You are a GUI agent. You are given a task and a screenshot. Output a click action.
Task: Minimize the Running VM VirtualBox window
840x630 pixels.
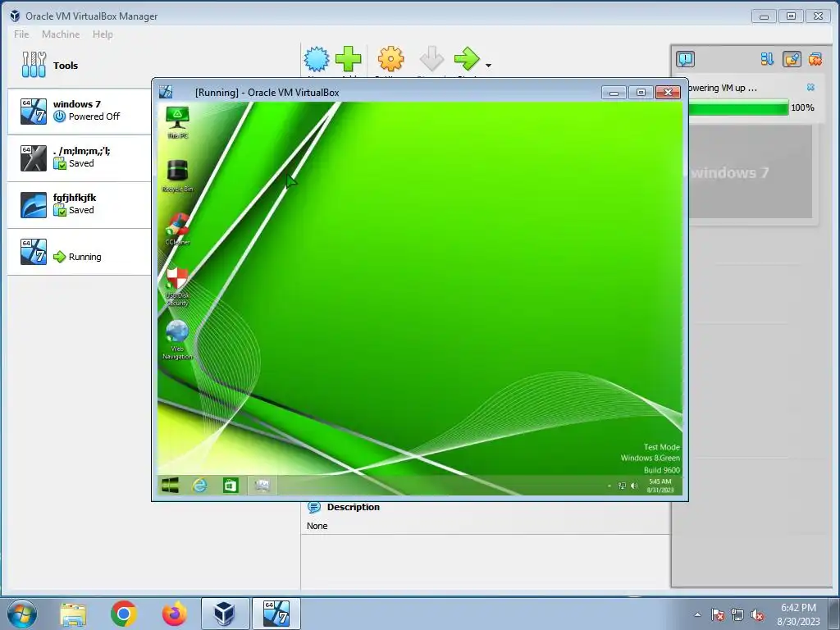click(614, 93)
